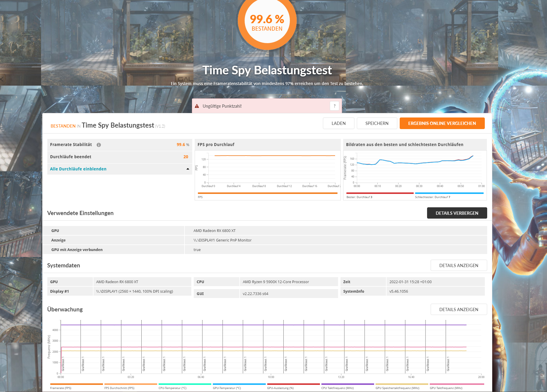Click the Ungültige Punktzahl! warning text
This screenshot has width=547, height=392.
click(222, 106)
